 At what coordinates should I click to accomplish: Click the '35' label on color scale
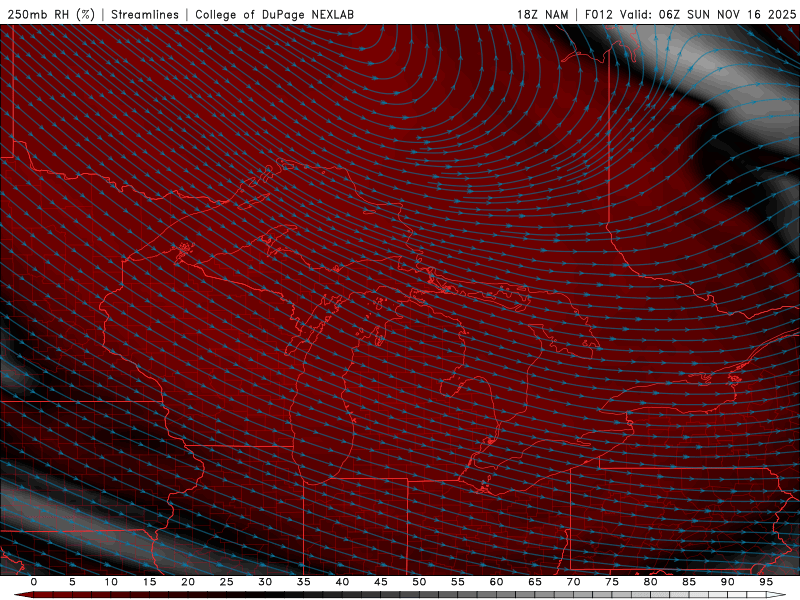(x=304, y=582)
